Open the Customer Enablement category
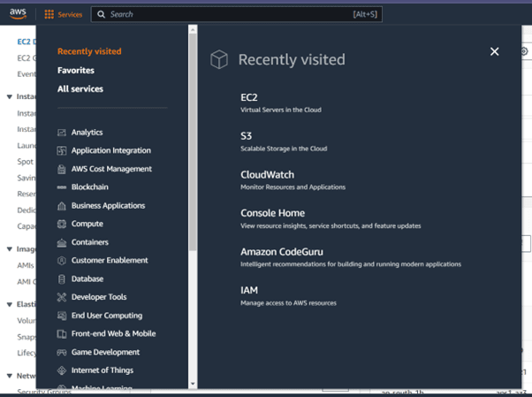 point(110,261)
